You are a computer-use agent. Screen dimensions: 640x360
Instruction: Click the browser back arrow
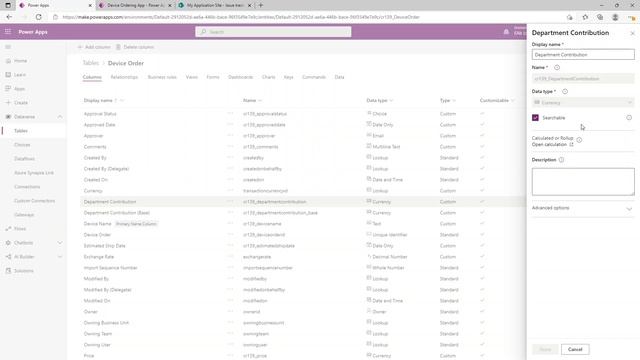(x=9, y=17)
